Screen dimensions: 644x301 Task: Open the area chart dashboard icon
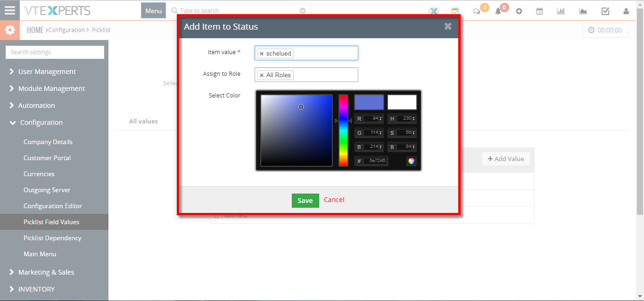coord(583,11)
